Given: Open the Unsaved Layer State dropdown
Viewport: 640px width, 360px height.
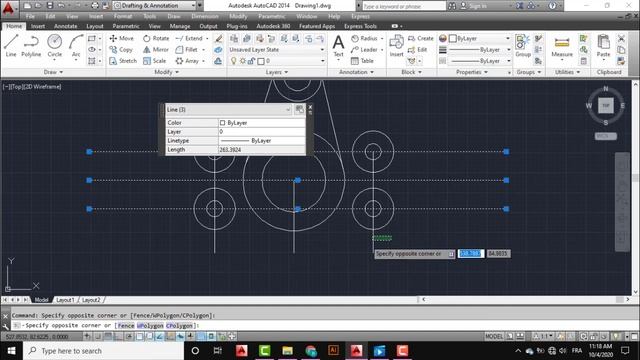Looking at the screenshot, I should coord(277,49).
